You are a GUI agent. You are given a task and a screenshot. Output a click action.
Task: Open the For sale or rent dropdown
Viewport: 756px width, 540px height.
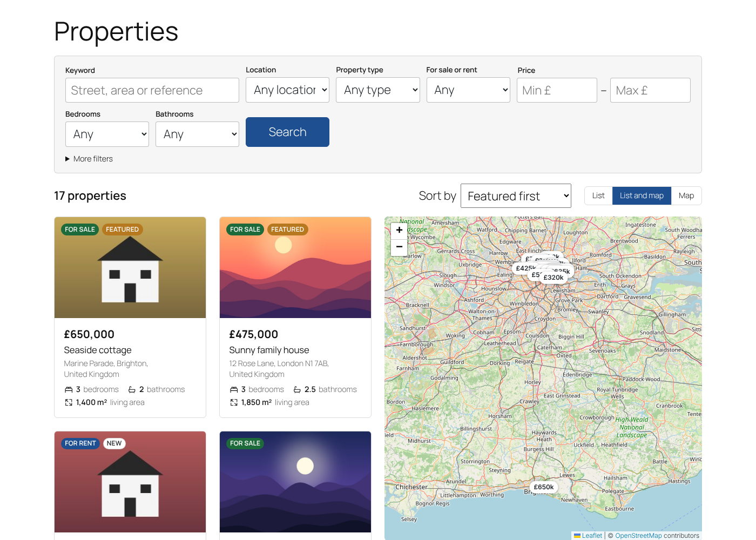(468, 90)
